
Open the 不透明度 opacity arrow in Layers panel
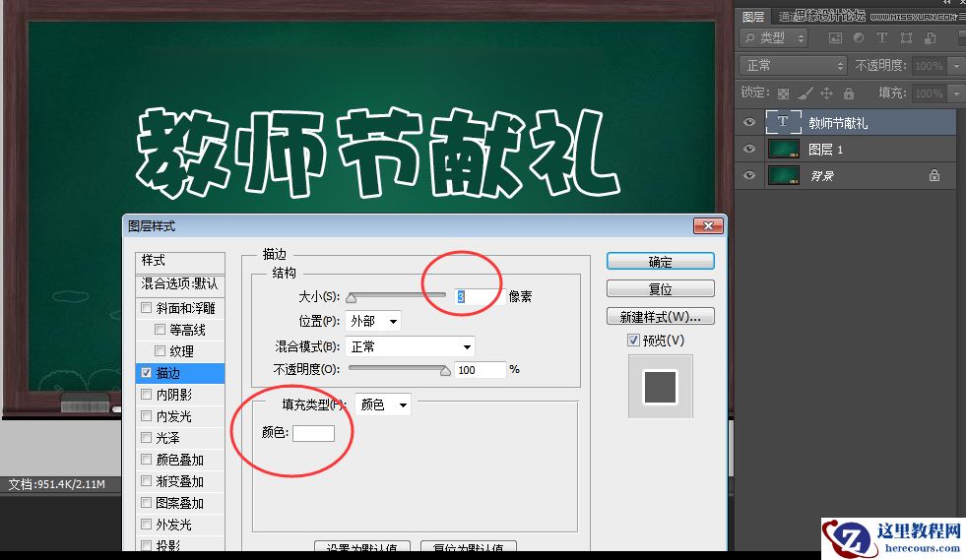point(957,66)
